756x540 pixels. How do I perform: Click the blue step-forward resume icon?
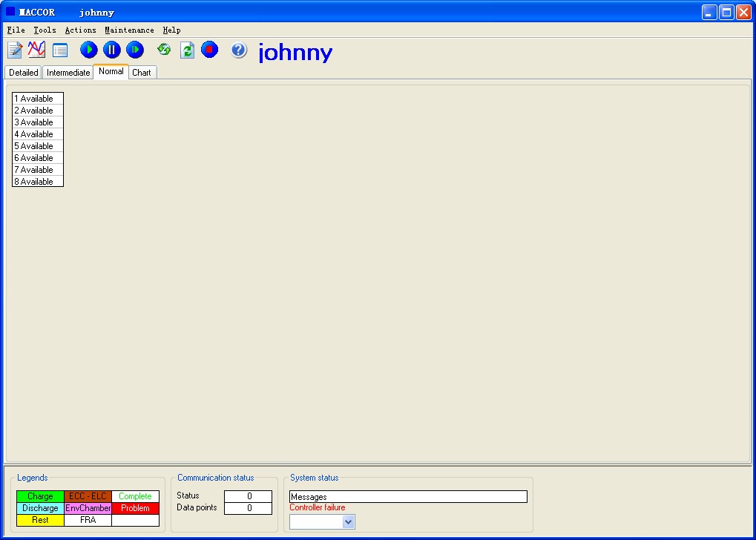tap(135, 50)
